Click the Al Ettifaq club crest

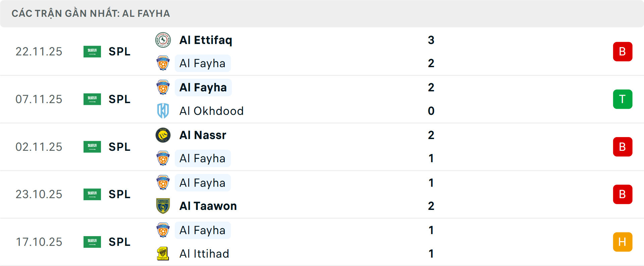[x=163, y=40]
